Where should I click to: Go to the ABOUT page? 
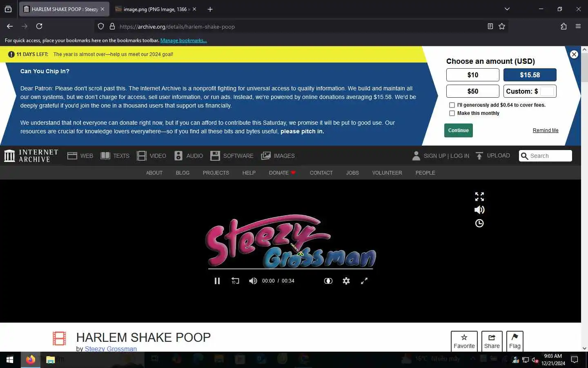(x=154, y=173)
